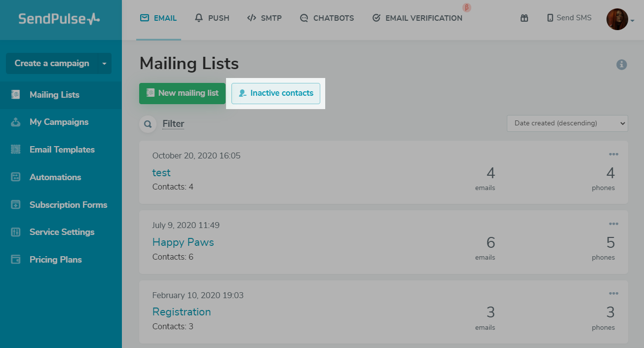Screen dimensions: 644x348
Task: Expand the Create a campaign dropdown arrow
Action: [104, 64]
